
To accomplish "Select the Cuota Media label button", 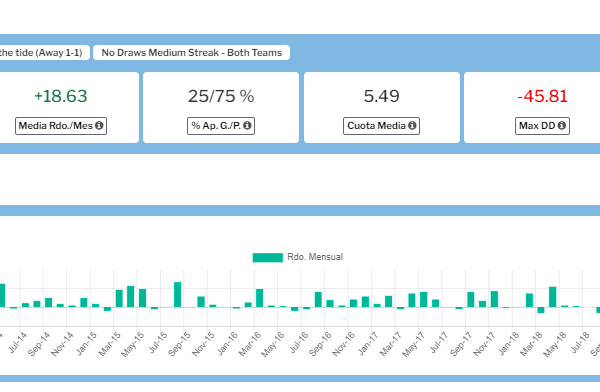I will click(382, 126).
